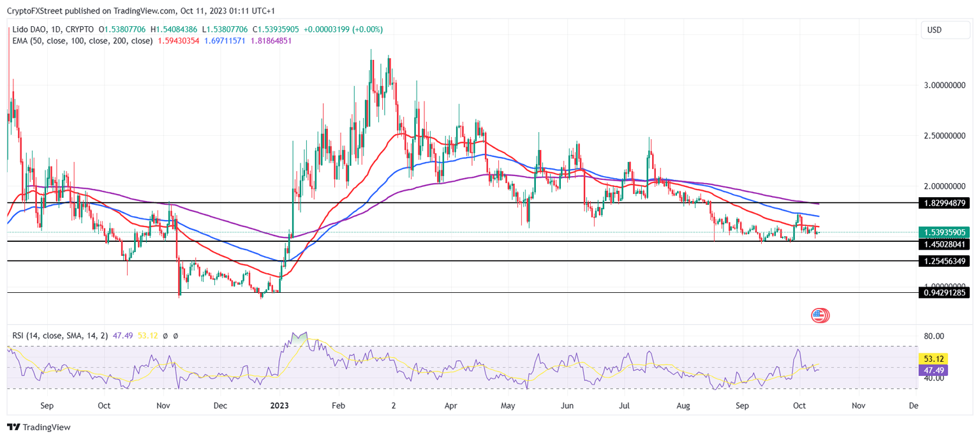Select the 2023 label on the time axis
The width and height of the screenshot is (980, 439).
[x=279, y=405]
